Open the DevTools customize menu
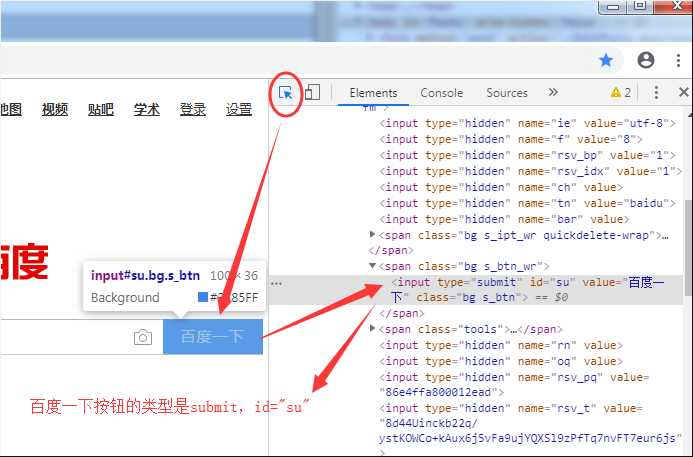Screen dimensions: 693x457 tap(656, 92)
